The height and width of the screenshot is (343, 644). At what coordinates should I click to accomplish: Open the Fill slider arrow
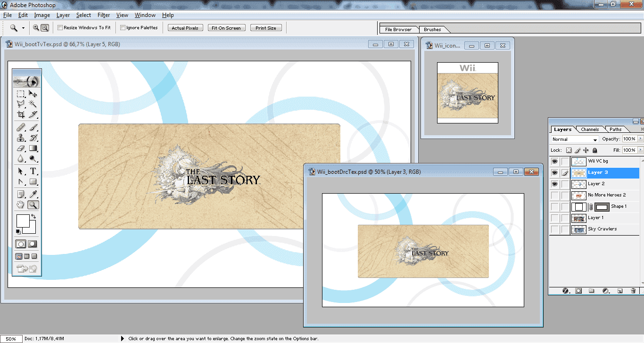(640, 150)
